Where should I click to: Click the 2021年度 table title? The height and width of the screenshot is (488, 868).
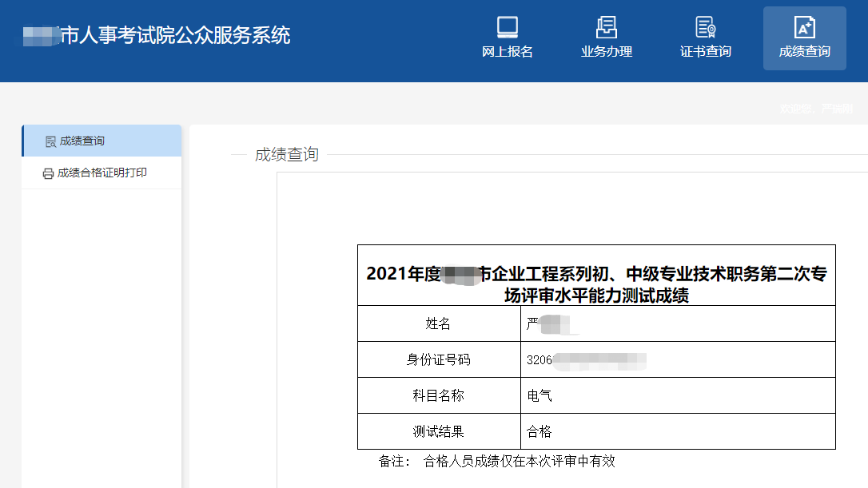pos(596,285)
